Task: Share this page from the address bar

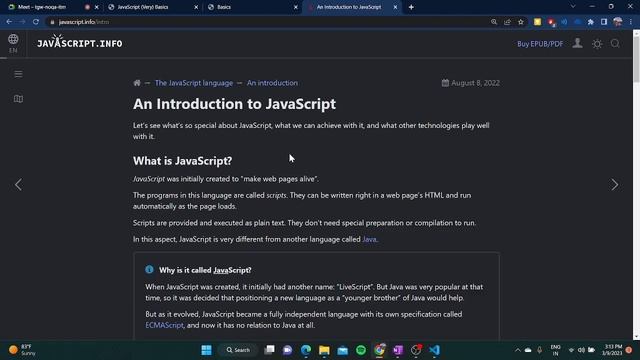Action: pos(507,22)
